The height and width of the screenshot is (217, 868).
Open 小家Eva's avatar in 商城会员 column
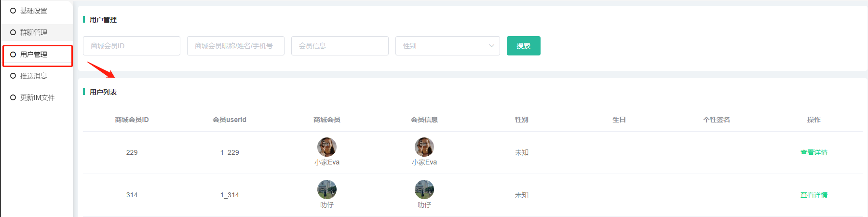(327, 147)
